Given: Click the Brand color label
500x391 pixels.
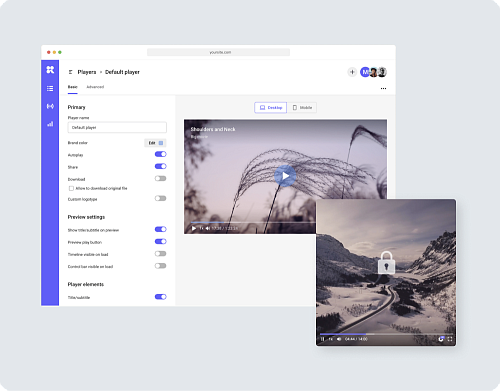Looking at the screenshot, I should click(78, 143).
